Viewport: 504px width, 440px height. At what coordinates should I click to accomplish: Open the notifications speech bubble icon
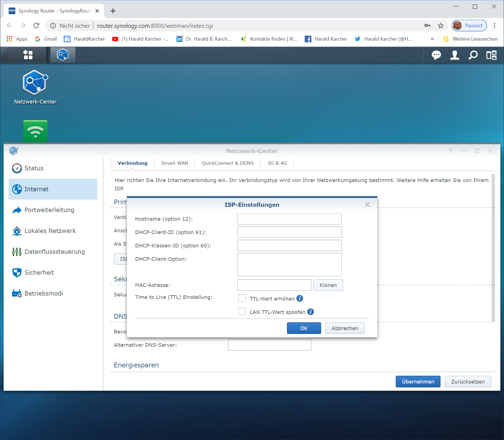436,55
